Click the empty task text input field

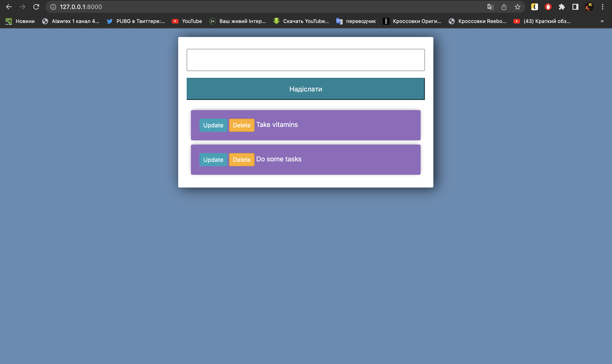[x=305, y=60]
